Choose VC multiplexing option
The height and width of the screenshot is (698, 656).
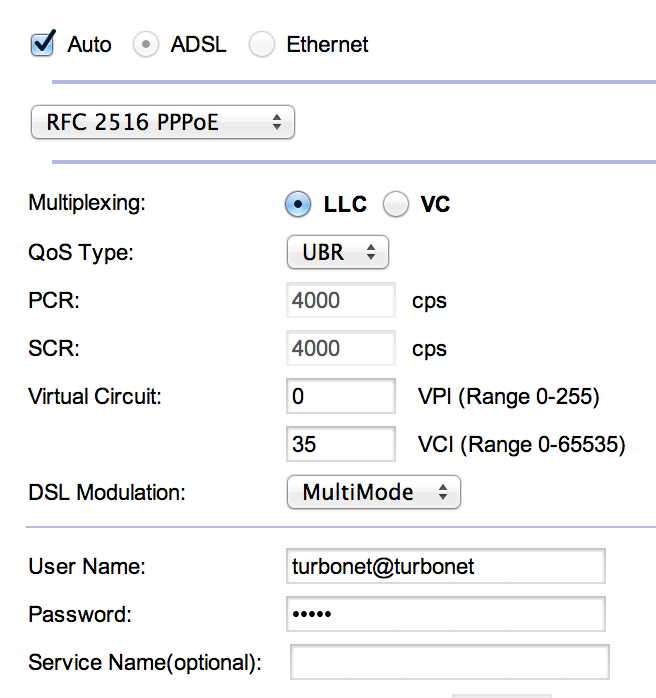396,204
